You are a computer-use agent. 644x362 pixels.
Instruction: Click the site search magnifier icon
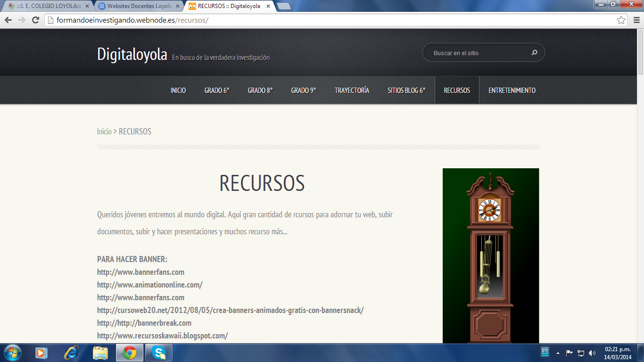click(534, 53)
